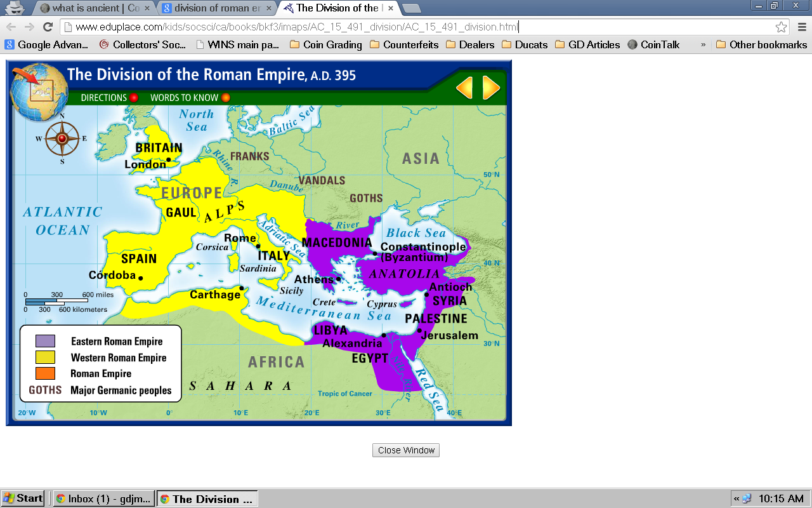
Task: Open the Other bookmarks folder
Action: (761, 44)
